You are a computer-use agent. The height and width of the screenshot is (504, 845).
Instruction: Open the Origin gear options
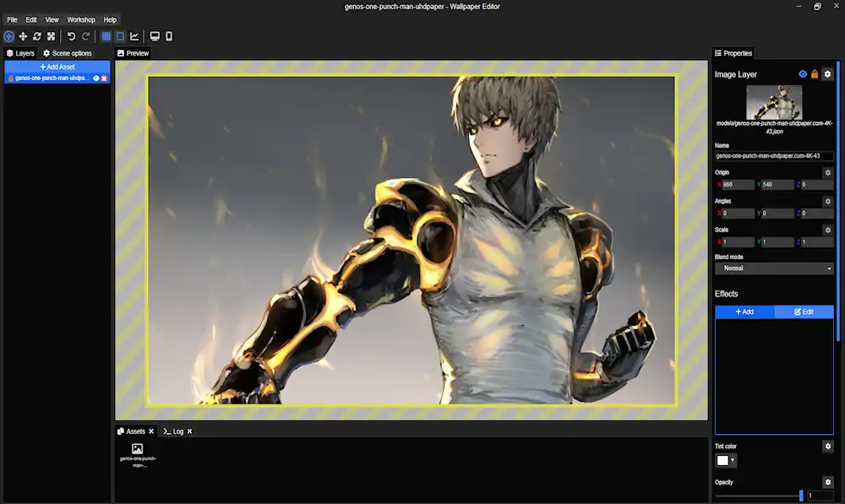click(x=828, y=173)
